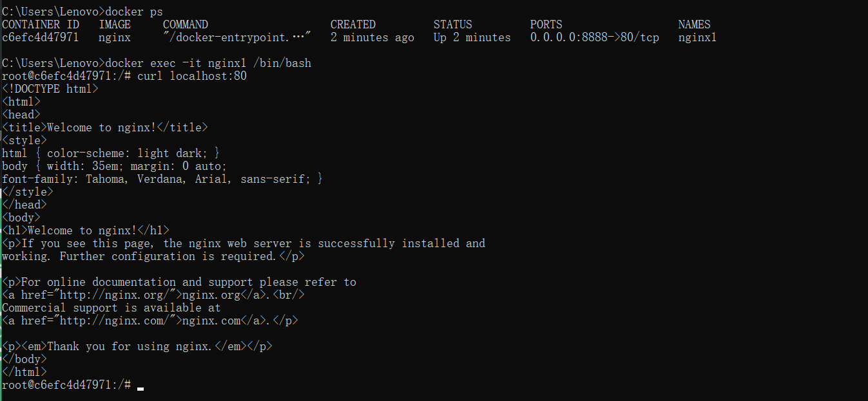868x401 pixels.
Task: Click the NAMES column header
Action: [x=695, y=24]
